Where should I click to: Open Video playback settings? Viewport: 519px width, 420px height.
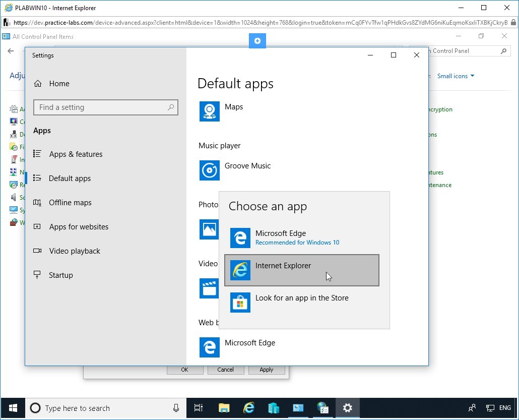click(67, 251)
